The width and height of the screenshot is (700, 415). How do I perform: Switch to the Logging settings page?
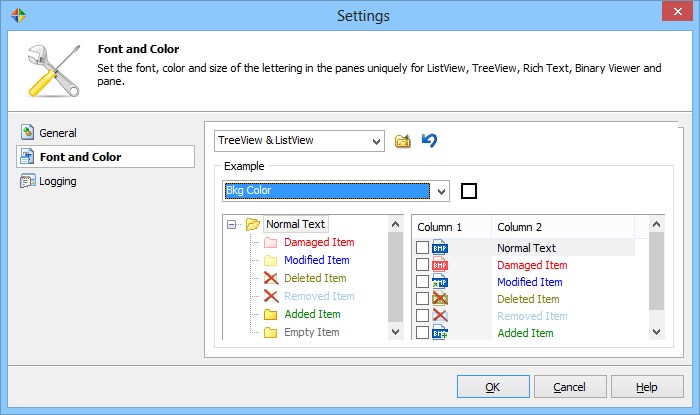(x=58, y=181)
